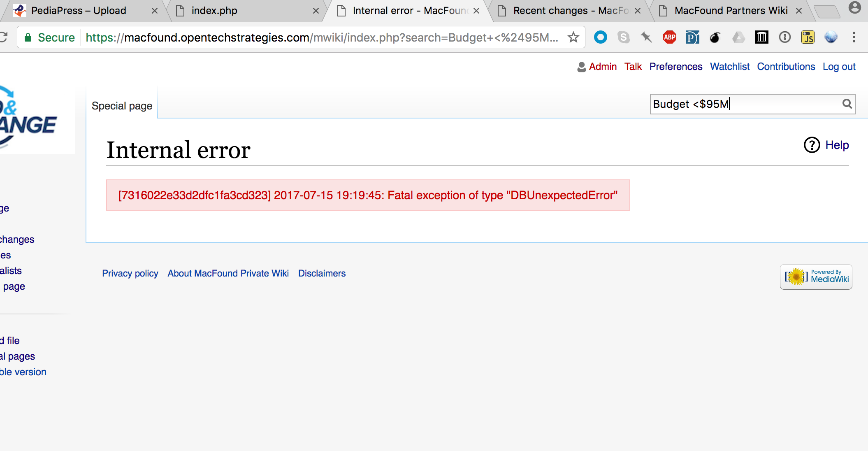Open the pushpin extension icon
This screenshot has height=451, width=868.
click(646, 37)
